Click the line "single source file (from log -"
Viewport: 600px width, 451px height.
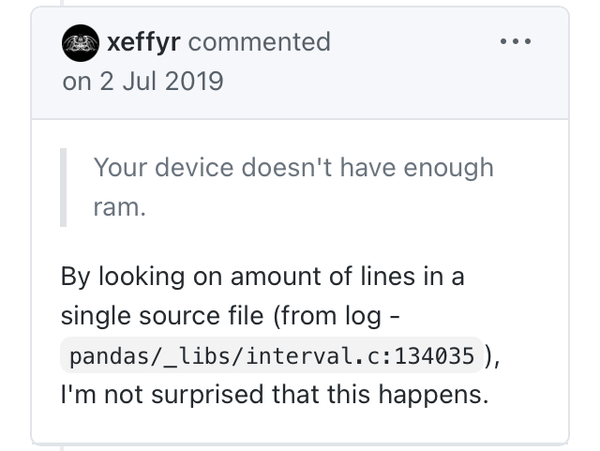tap(231, 316)
